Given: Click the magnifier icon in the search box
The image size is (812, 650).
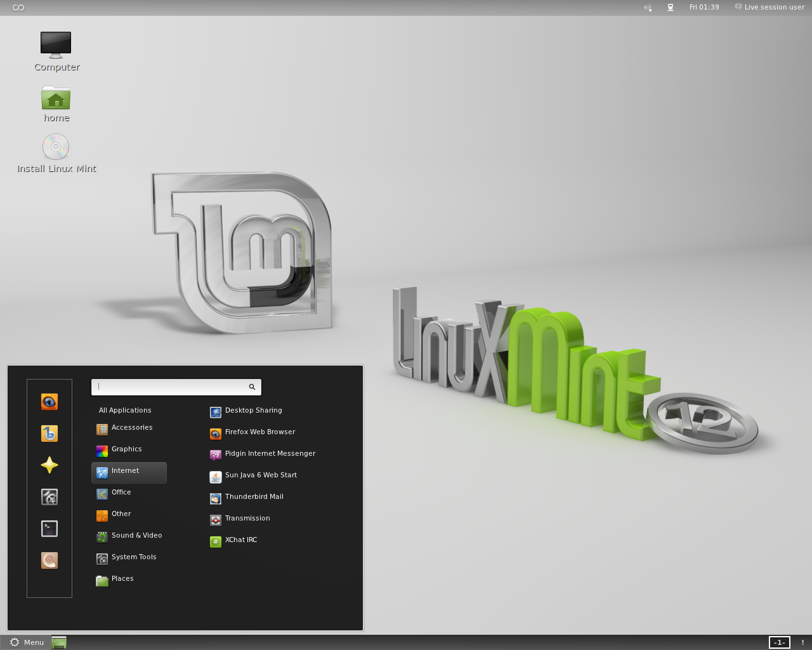Looking at the screenshot, I should click(252, 387).
